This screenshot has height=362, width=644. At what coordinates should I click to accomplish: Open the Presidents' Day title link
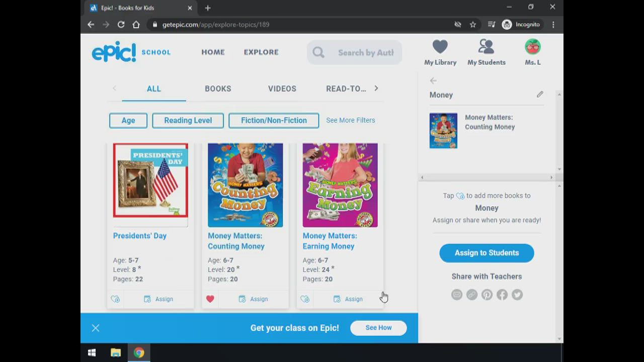tap(140, 236)
